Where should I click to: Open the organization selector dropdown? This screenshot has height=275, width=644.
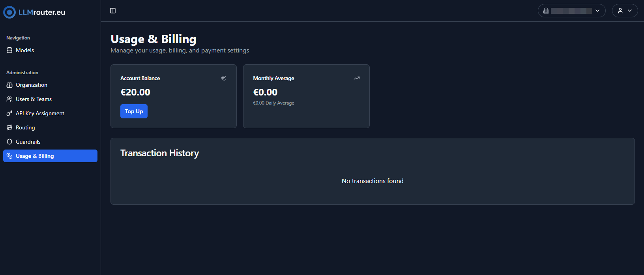pos(571,11)
